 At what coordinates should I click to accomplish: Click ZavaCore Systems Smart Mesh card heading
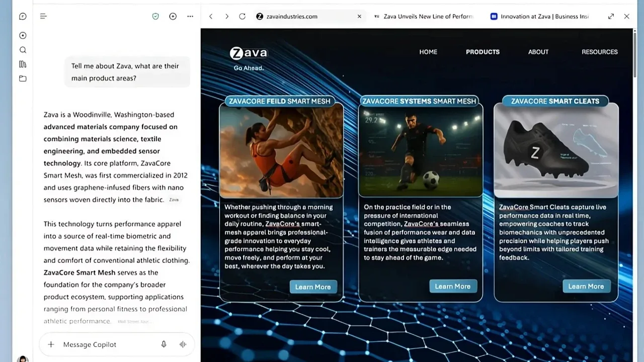[x=419, y=101]
